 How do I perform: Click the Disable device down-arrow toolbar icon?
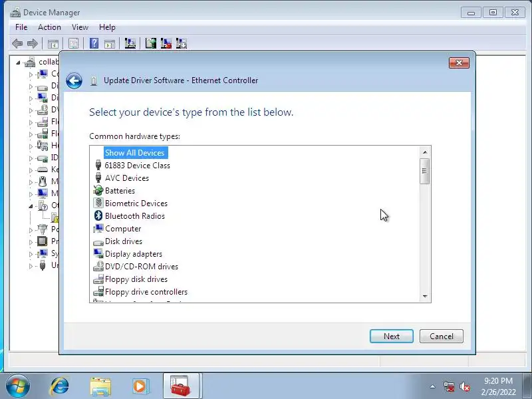pyautogui.click(x=182, y=43)
